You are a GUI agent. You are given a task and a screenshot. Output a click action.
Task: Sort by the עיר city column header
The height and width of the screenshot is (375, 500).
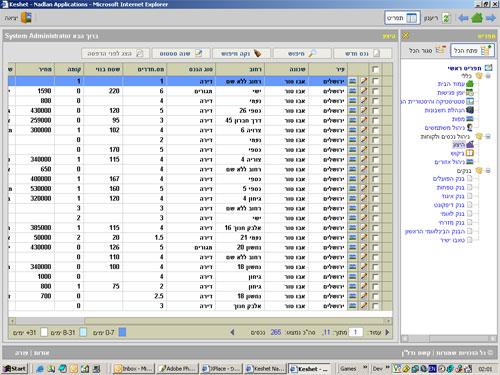[328, 69]
